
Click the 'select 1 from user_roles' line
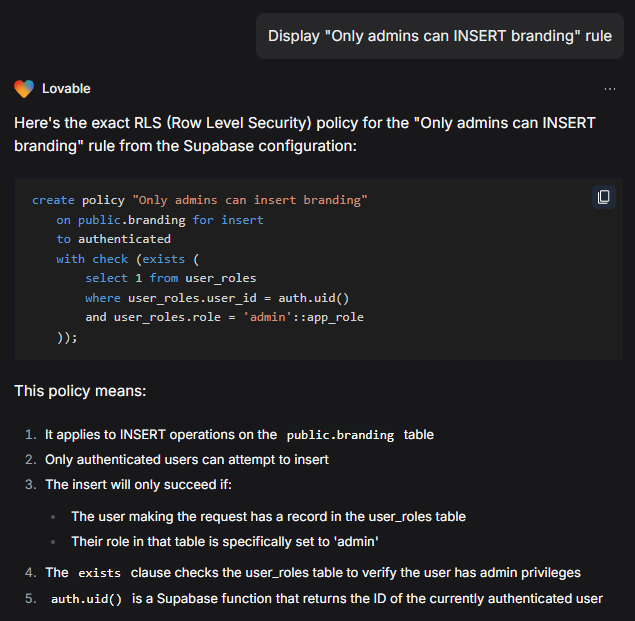click(170, 278)
